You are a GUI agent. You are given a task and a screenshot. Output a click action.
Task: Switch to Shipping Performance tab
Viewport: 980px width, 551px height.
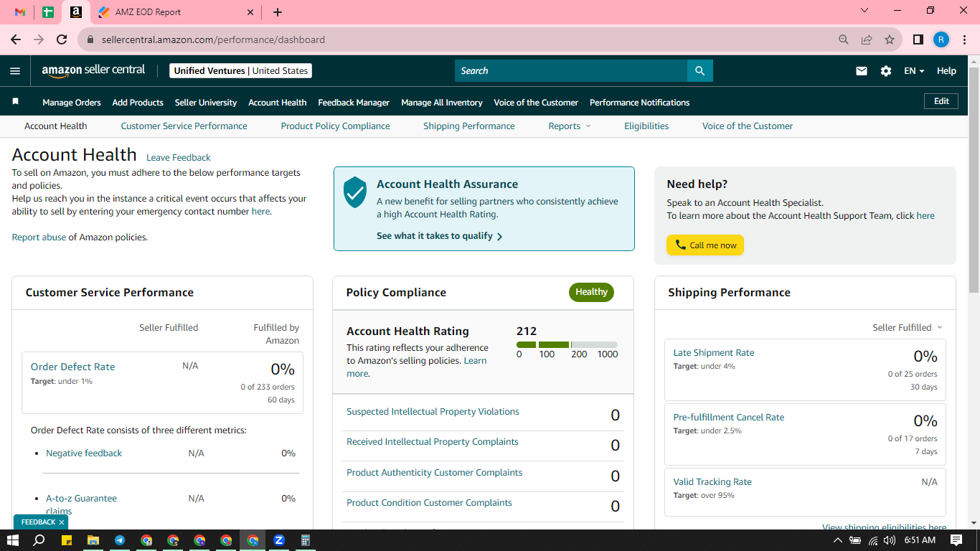[x=469, y=126]
